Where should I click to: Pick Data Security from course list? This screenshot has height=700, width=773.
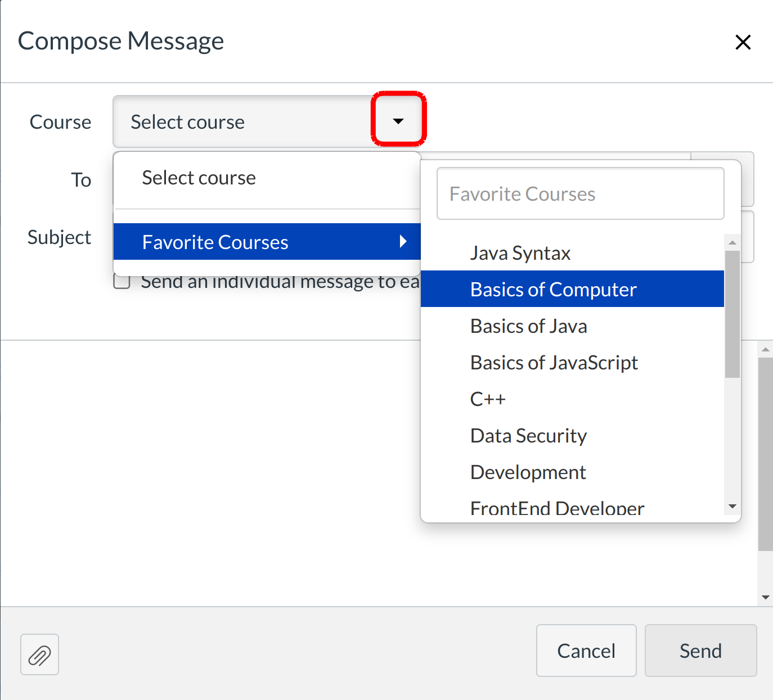[x=528, y=436]
